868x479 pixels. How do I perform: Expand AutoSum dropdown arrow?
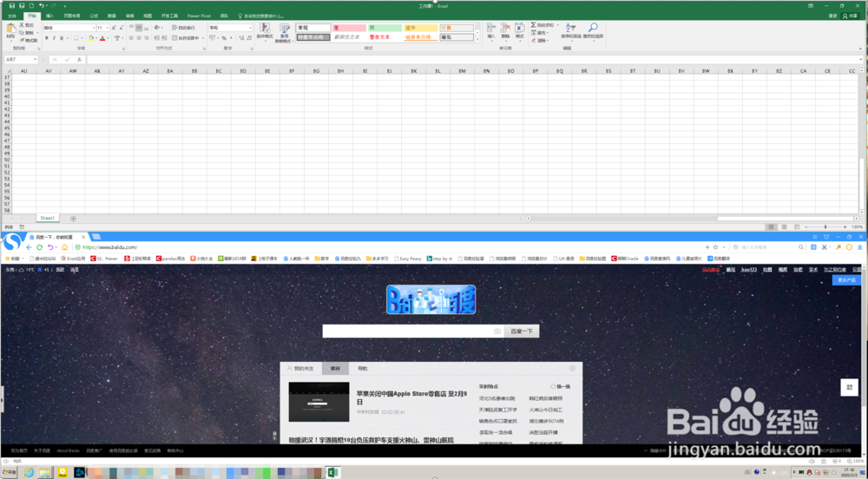tap(557, 25)
